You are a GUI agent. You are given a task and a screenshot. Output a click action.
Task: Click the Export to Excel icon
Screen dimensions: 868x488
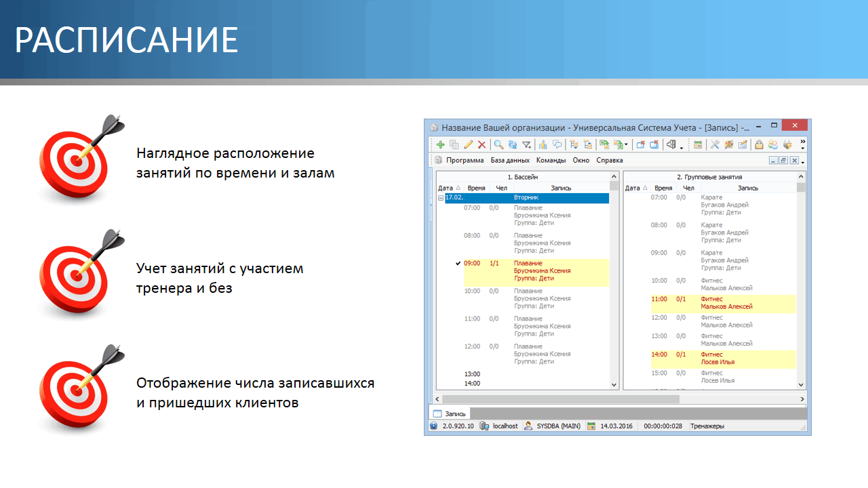[x=604, y=144]
